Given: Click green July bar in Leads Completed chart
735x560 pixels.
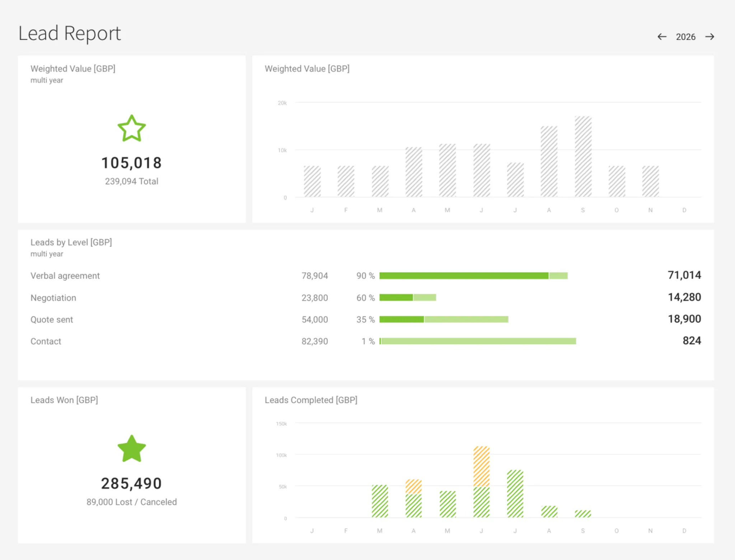Looking at the screenshot, I should (515, 494).
